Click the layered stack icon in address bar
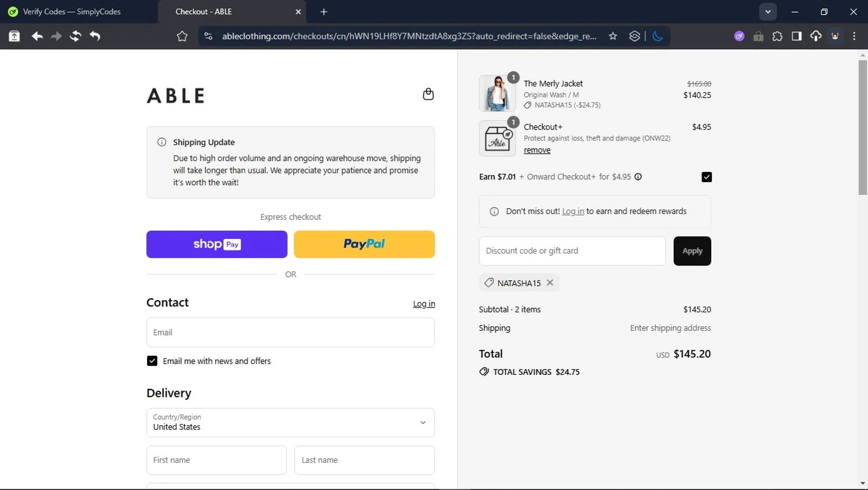 635,36
